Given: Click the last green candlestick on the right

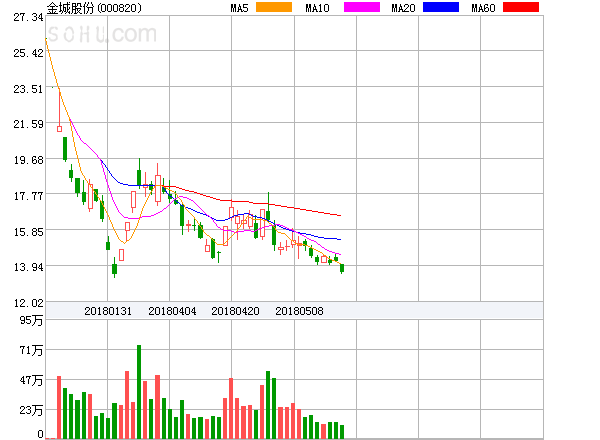Looking at the screenshot, I should click(342, 268).
